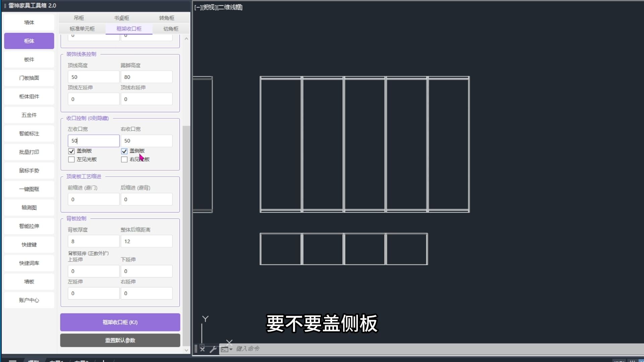Open 智能拉伸 in the sidebar
Image resolution: width=644 pixels, height=362 pixels.
[29, 226]
